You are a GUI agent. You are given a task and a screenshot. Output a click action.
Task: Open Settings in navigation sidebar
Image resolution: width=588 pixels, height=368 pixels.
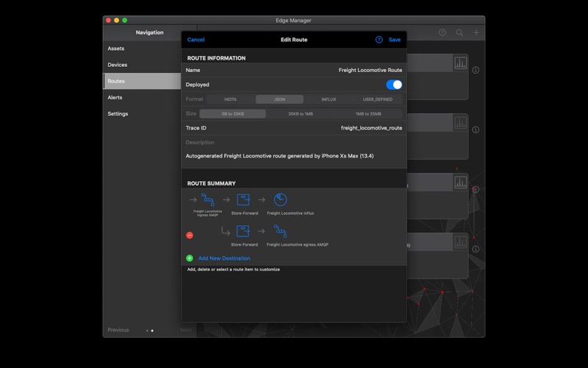142,113
